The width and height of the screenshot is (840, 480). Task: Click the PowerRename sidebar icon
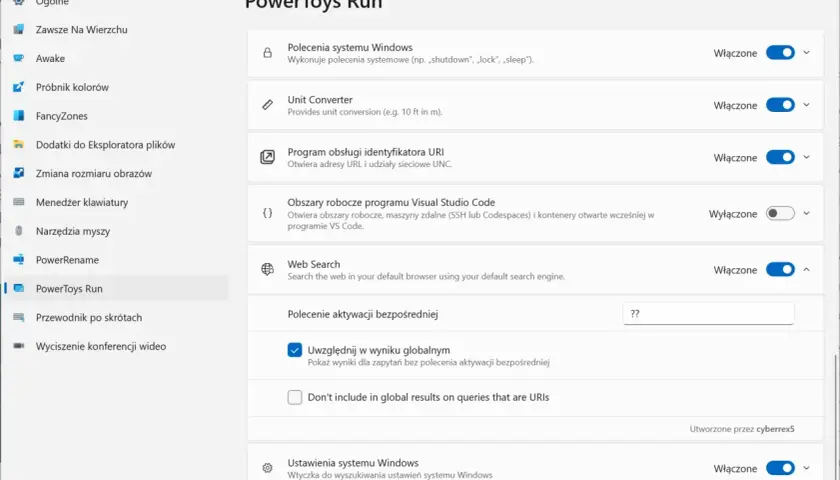coord(19,260)
